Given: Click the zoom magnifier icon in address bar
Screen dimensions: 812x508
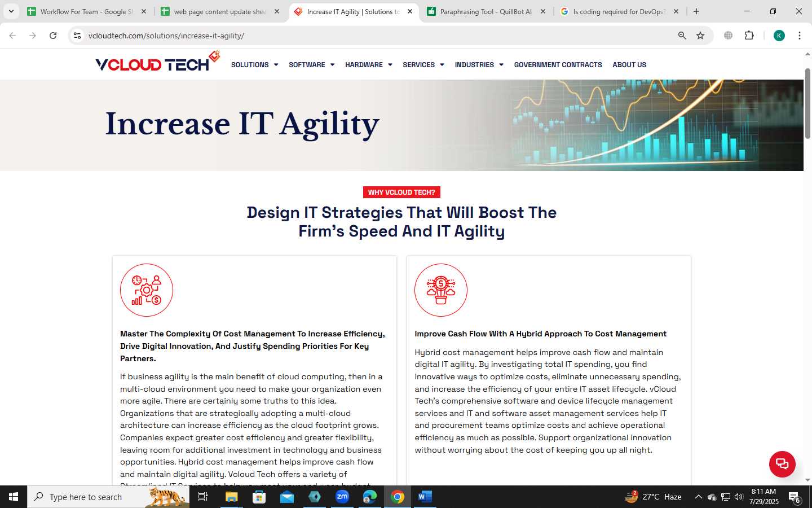Looking at the screenshot, I should coord(682,36).
